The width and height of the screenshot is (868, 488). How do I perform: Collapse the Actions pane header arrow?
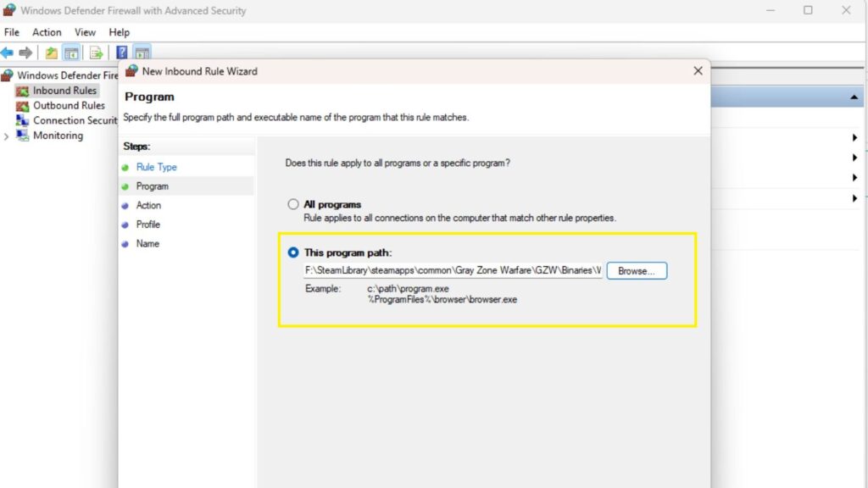pos(854,97)
